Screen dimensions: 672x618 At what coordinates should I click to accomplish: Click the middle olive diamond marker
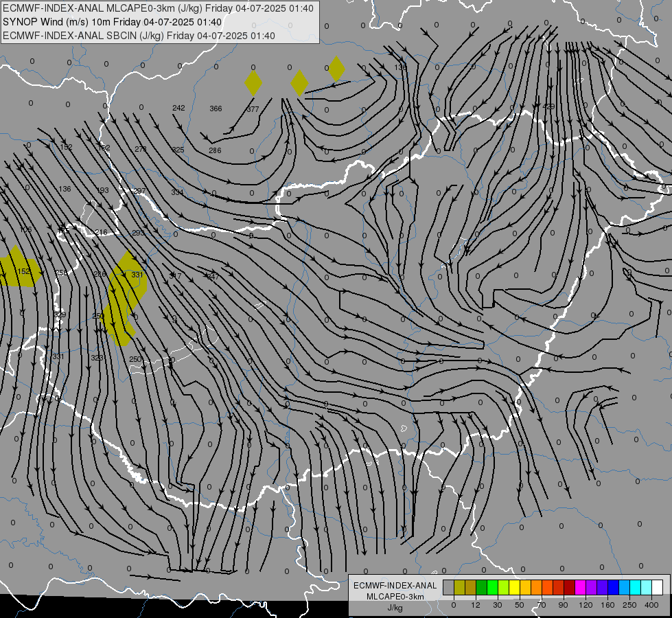(299, 83)
